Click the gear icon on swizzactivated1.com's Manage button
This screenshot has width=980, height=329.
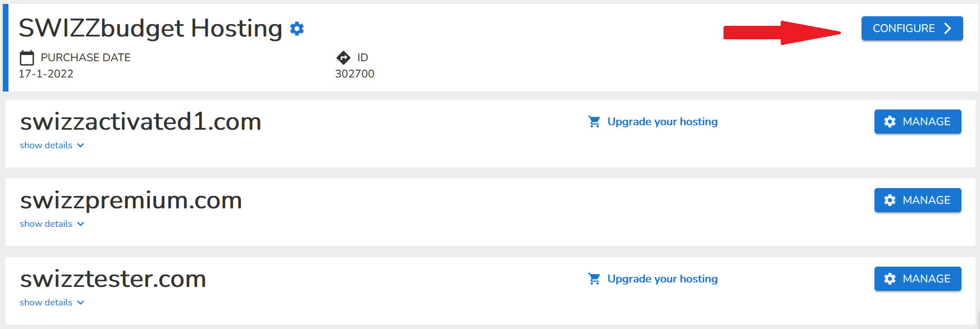tap(890, 122)
